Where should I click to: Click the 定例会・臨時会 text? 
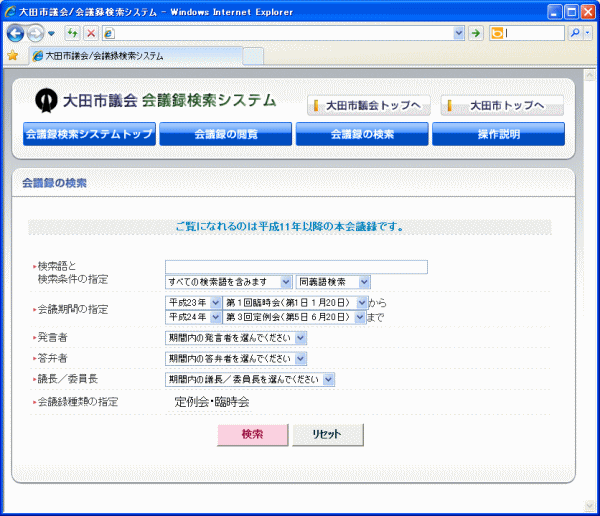(212, 402)
